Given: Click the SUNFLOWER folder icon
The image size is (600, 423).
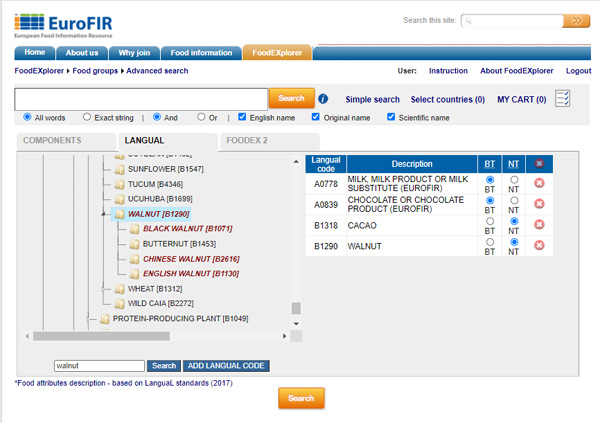Looking at the screenshot, I should (x=120, y=169).
